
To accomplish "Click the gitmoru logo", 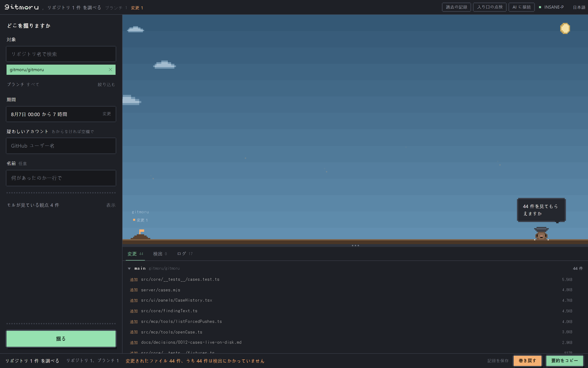I will 22,7.
